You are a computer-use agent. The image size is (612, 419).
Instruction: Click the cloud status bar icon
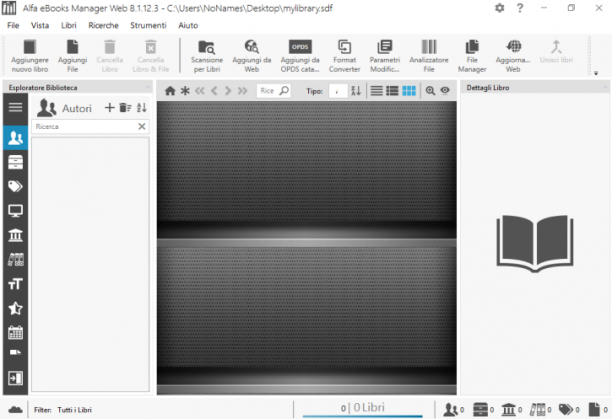(x=15, y=410)
